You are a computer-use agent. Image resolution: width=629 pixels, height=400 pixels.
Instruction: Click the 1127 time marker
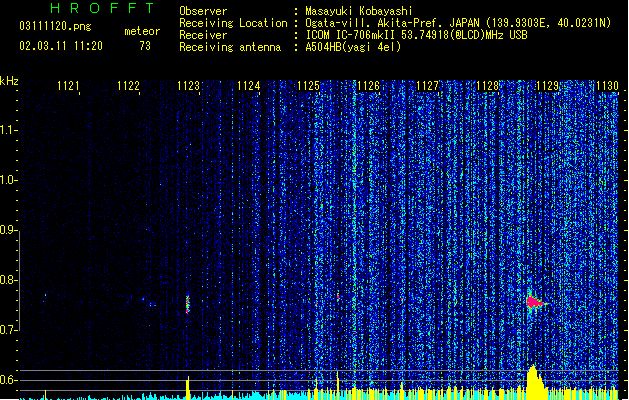428,86
